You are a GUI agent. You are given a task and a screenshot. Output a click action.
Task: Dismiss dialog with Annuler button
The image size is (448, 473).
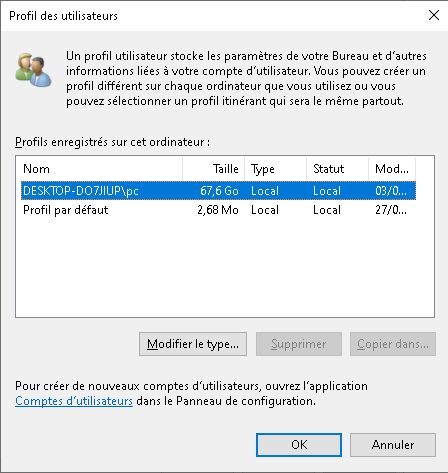[393, 445]
